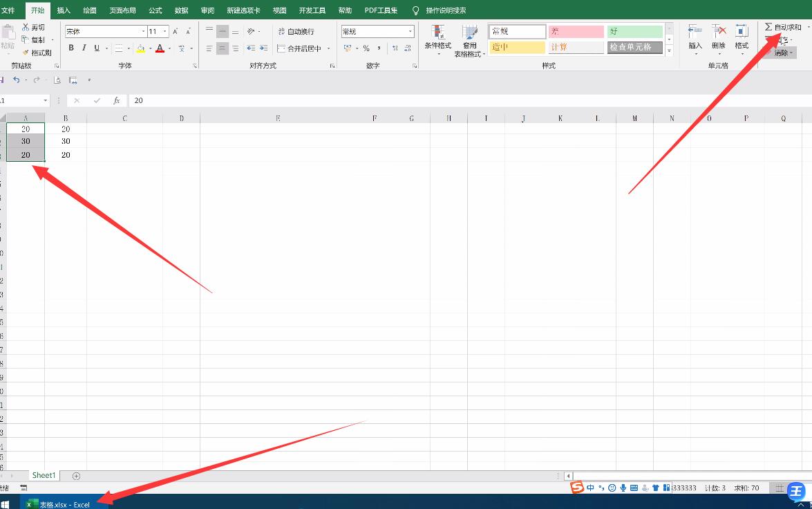Apply the 适中 (Neutral) yellow cell style
812x509 pixels.
[x=518, y=47]
